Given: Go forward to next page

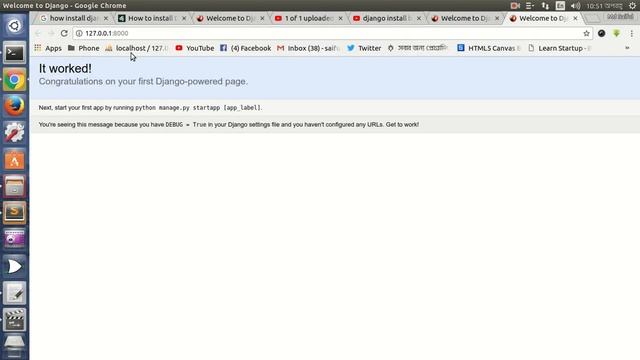Looking at the screenshot, I should tap(51, 33).
